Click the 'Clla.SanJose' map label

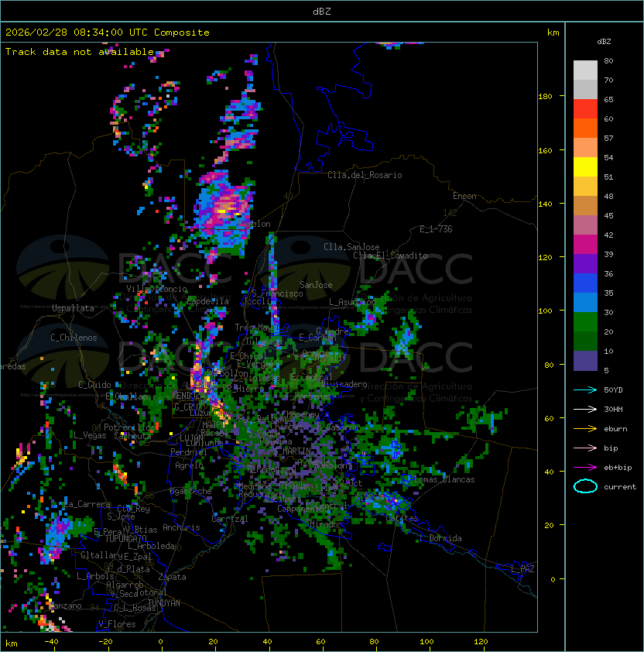point(351,247)
